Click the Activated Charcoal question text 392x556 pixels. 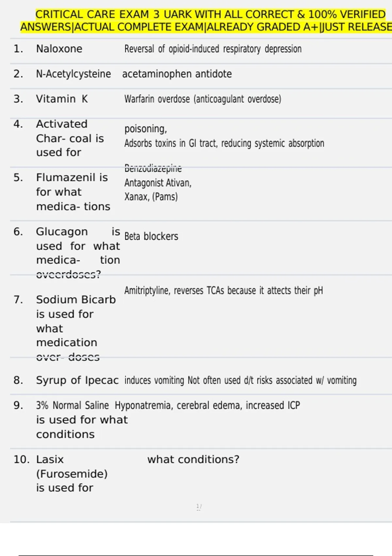[70, 138]
